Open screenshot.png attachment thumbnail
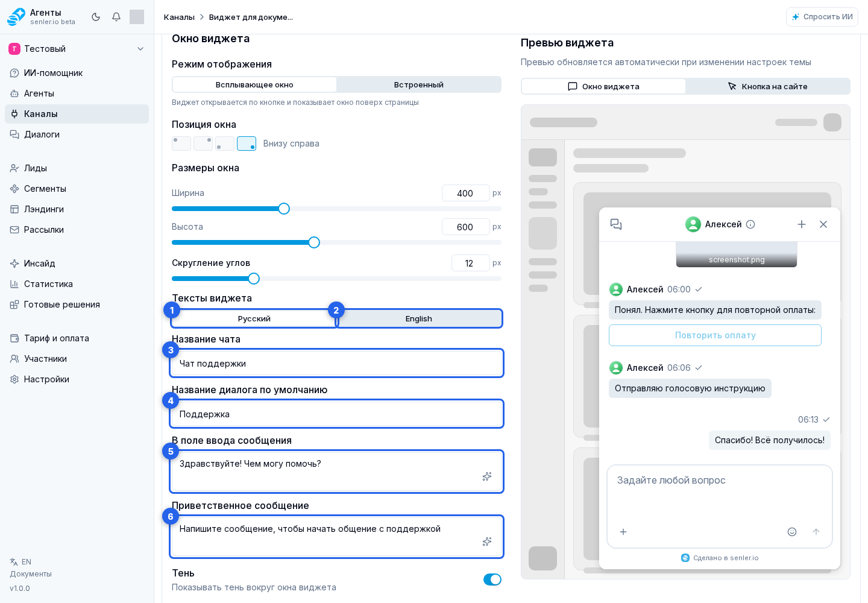Viewport: 868px width, 603px height. (737, 254)
